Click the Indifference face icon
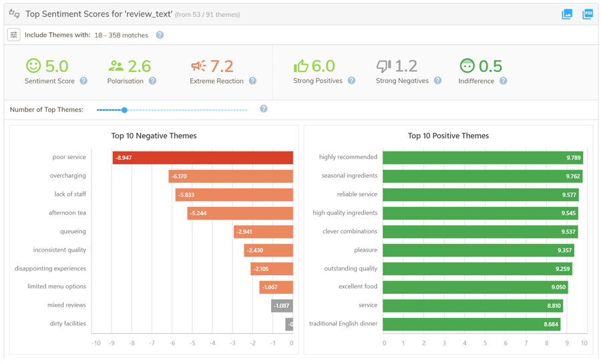The height and width of the screenshot is (364, 601). 467,65
